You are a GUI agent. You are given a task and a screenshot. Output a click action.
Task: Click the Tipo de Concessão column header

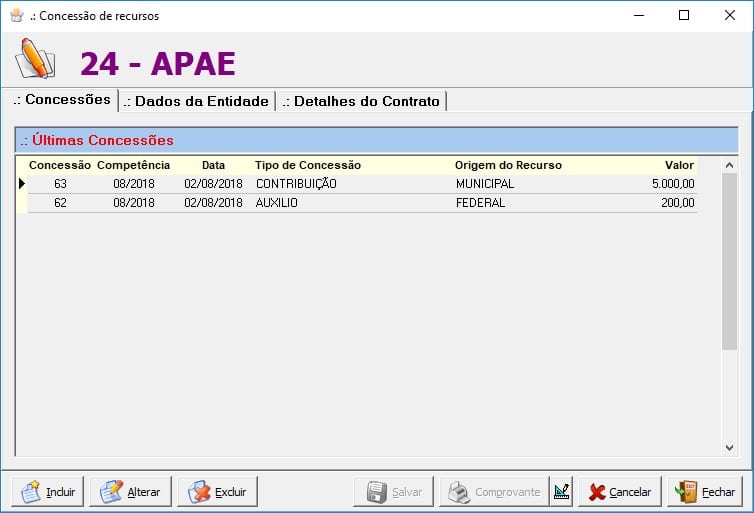pyautogui.click(x=308, y=165)
